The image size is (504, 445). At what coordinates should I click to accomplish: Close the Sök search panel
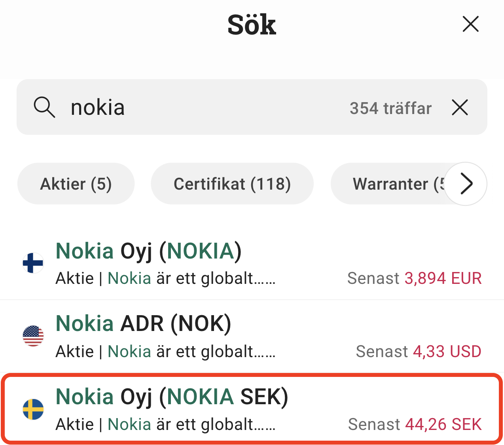tap(470, 24)
